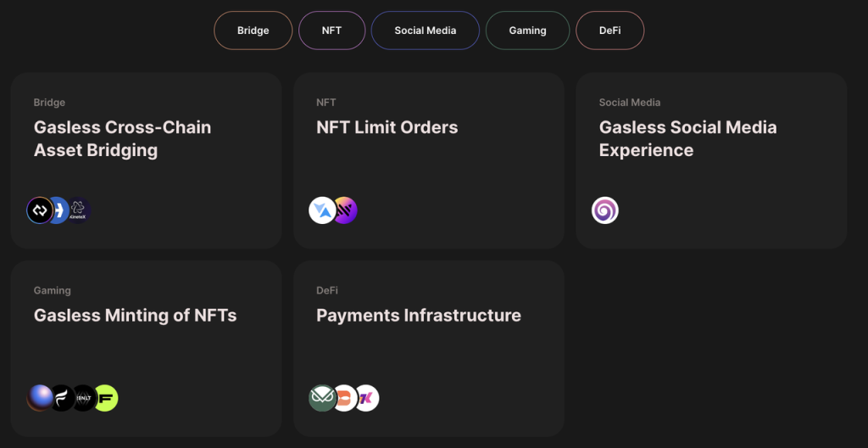The height and width of the screenshot is (448, 868).
Task: Click the lime green F logo in Gaming card
Action: pyautogui.click(x=106, y=398)
